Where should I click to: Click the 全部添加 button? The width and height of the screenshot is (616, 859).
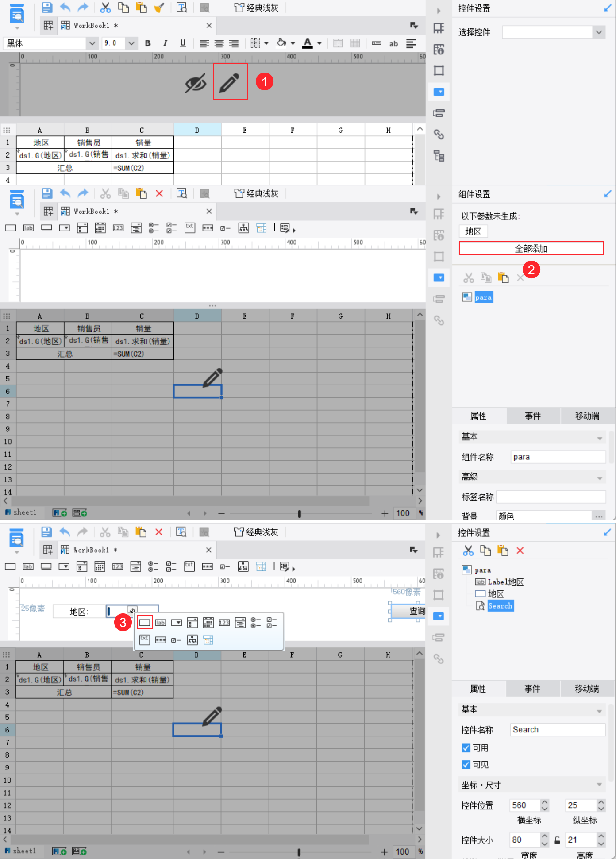tap(531, 249)
